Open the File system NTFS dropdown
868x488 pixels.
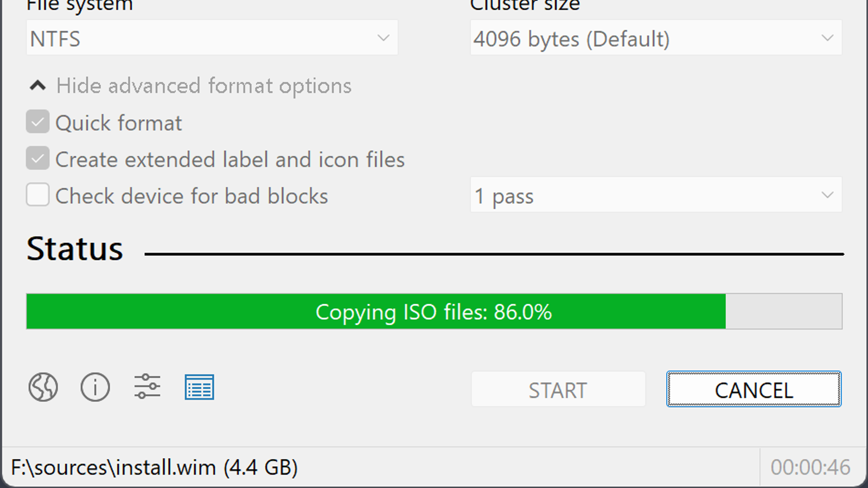point(212,38)
